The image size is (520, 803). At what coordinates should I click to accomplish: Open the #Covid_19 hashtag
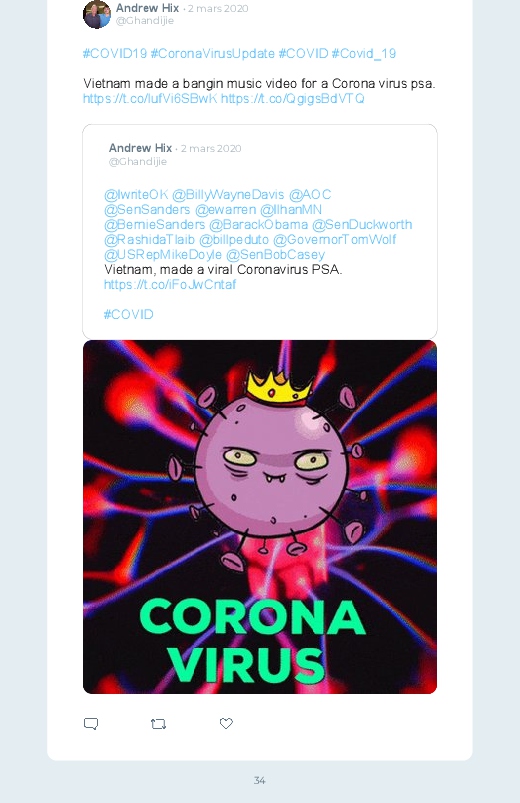364,53
